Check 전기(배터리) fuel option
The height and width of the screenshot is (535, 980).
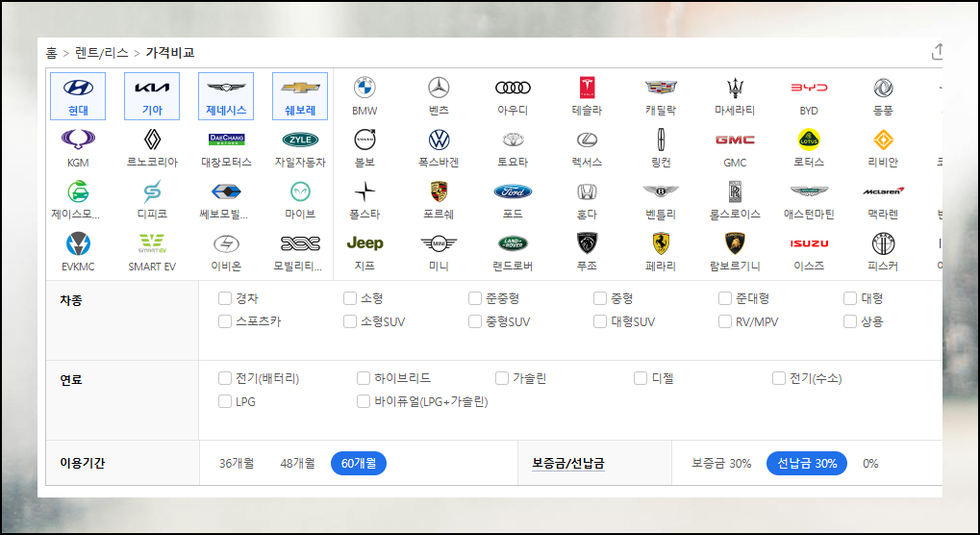tap(225, 378)
